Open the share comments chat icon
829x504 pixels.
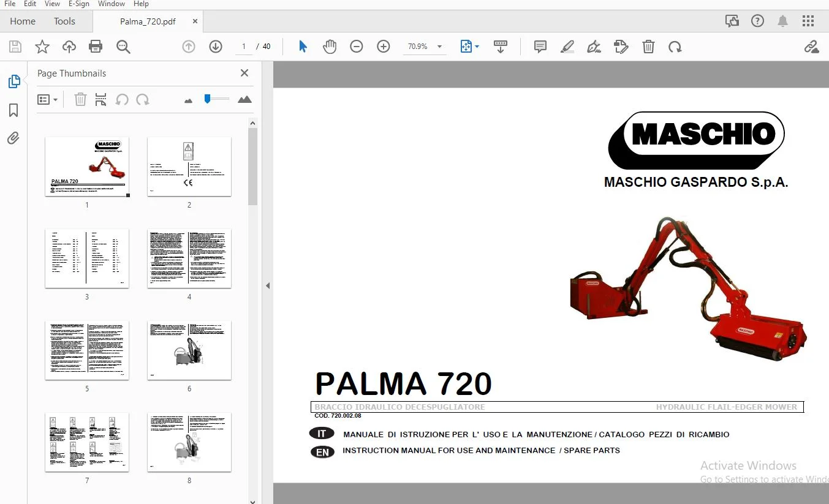pyautogui.click(x=732, y=21)
